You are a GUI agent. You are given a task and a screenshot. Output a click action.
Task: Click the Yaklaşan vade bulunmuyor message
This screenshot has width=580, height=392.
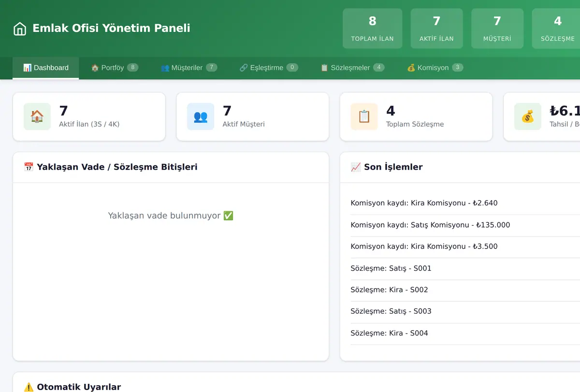[171, 216]
